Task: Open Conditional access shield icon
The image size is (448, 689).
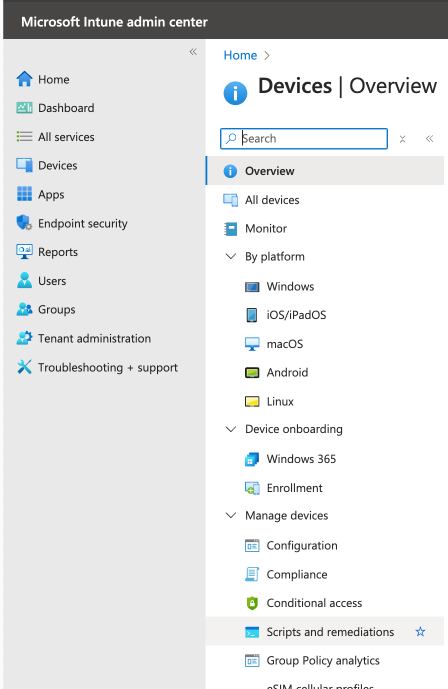Action: (x=252, y=603)
